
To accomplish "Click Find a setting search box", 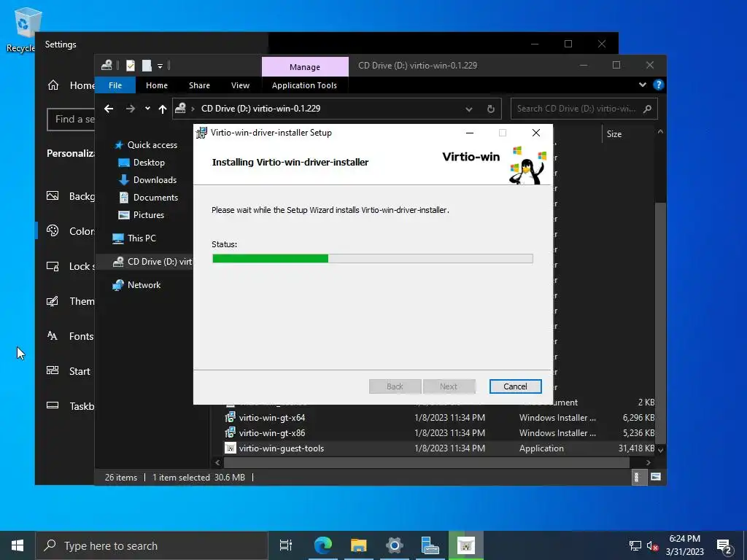I will 71,119.
